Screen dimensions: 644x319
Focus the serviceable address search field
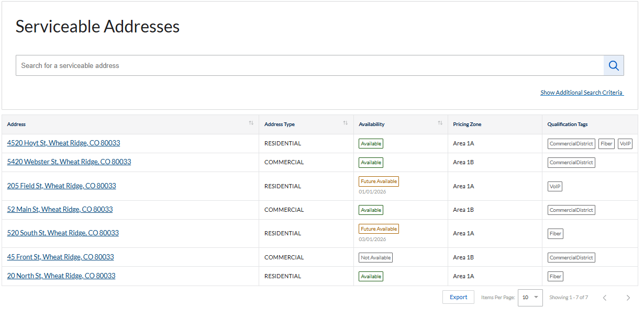(309, 65)
